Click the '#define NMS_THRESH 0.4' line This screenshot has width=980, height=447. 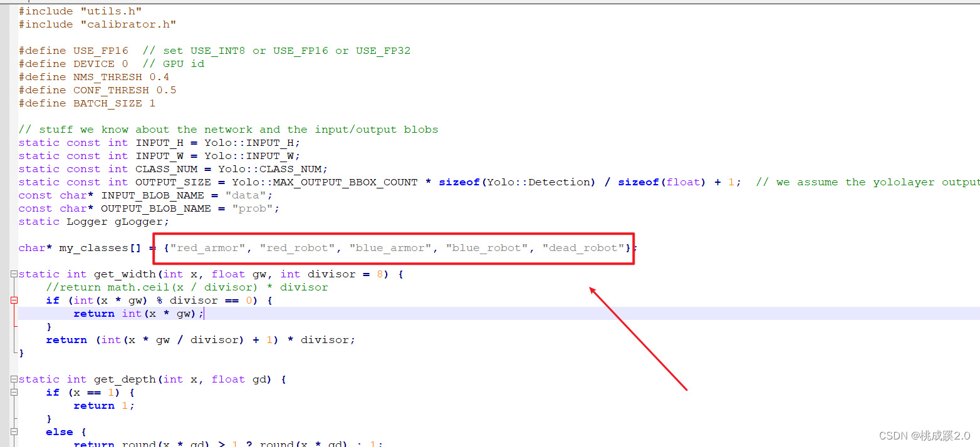(94, 77)
